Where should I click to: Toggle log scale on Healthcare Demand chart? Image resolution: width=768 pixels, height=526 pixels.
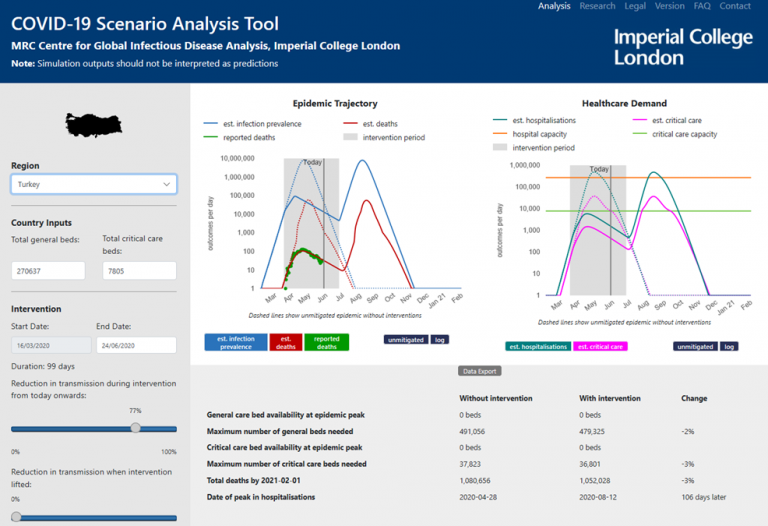coord(730,347)
